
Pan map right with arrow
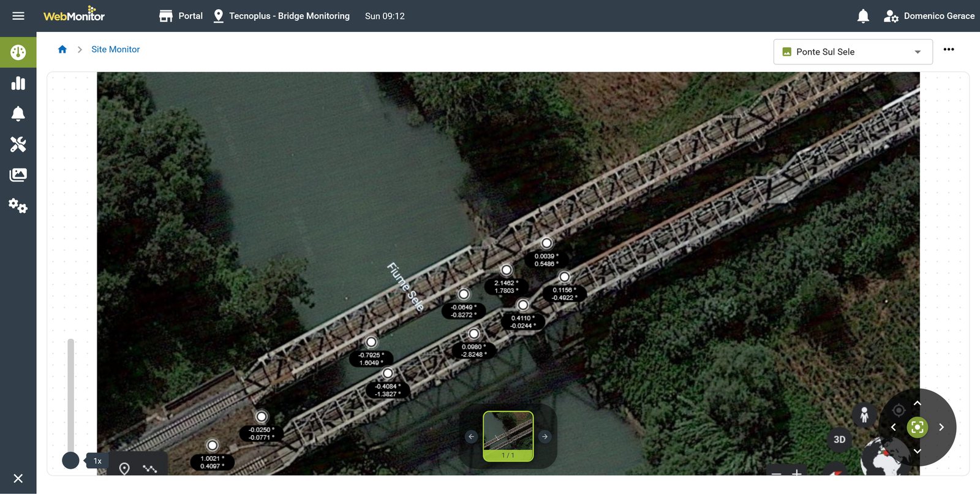(941, 427)
